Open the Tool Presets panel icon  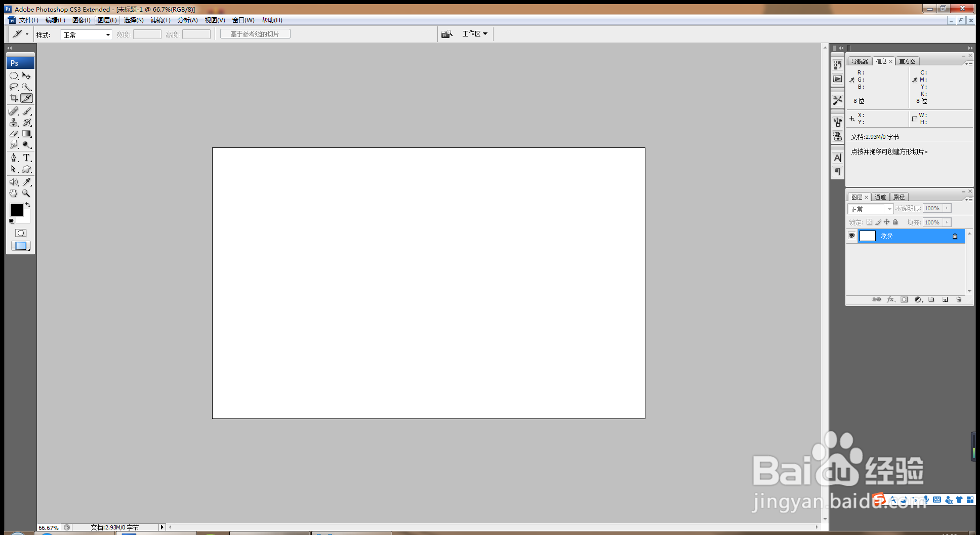838,100
